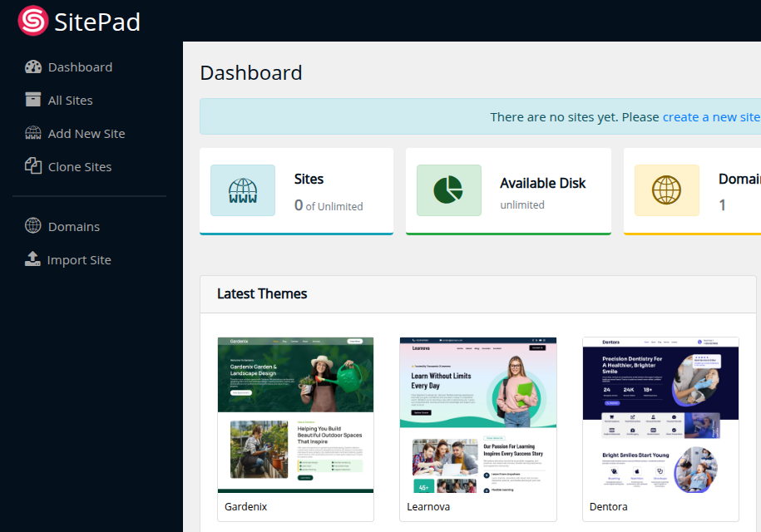The image size is (761, 532).
Task: Open the Dentora theme thumbnail
Action: tap(660, 415)
